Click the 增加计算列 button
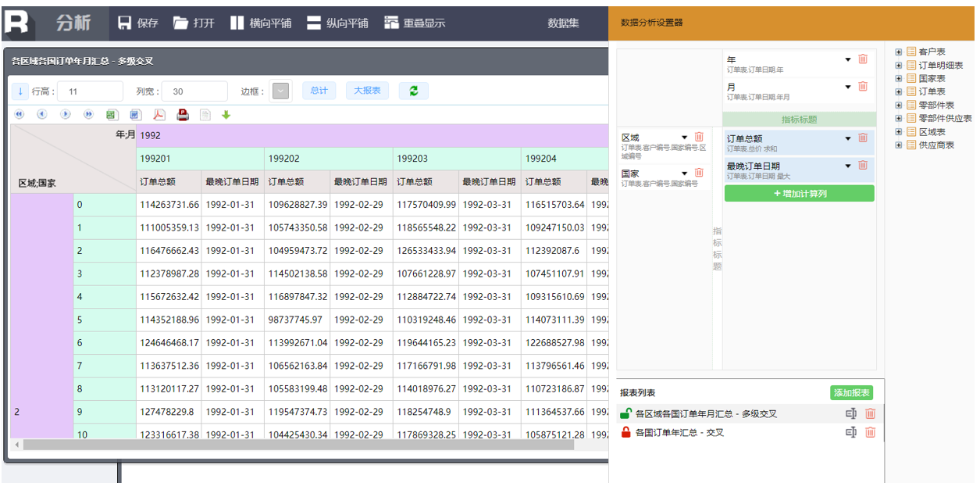Image resolution: width=980 pixels, height=497 pixels. 799,193
